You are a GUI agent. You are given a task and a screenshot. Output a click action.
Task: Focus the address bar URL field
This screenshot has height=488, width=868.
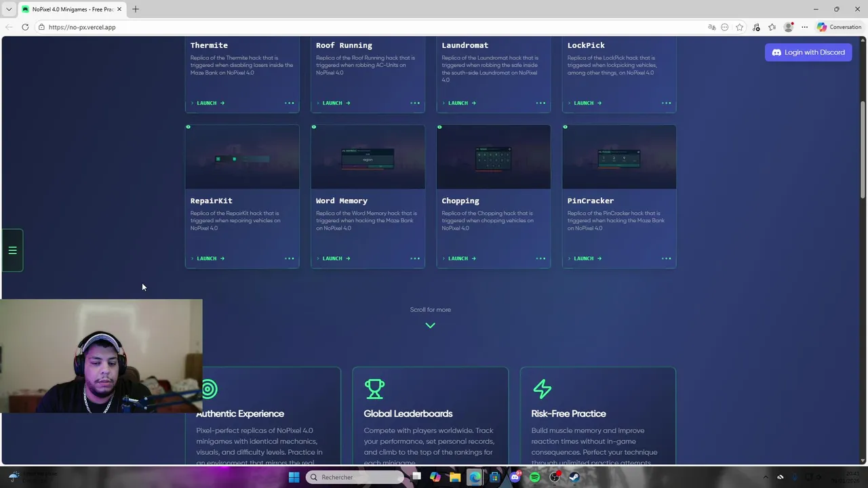[x=373, y=27]
